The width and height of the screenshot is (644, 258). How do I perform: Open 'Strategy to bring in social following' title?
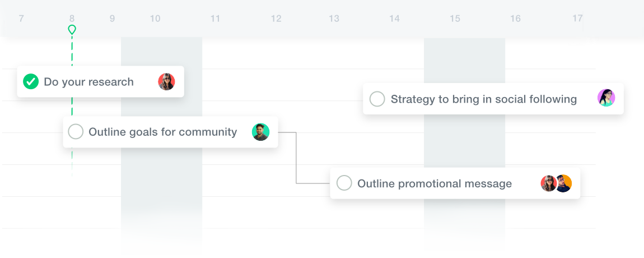point(483,99)
